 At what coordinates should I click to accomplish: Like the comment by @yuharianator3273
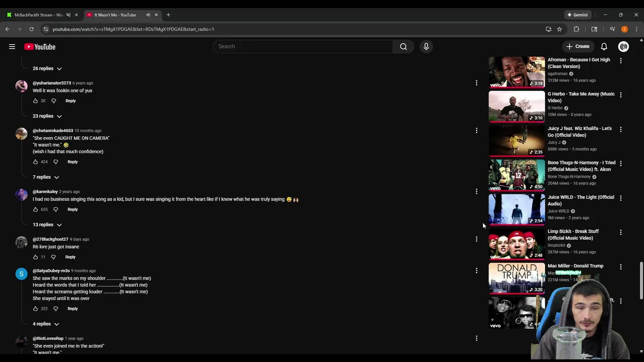pyautogui.click(x=35, y=101)
